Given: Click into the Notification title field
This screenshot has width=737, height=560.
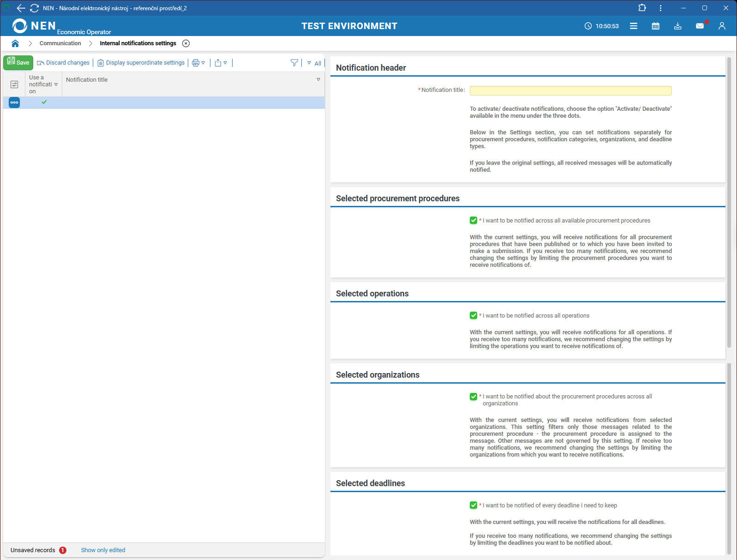Looking at the screenshot, I should point(570,90).
